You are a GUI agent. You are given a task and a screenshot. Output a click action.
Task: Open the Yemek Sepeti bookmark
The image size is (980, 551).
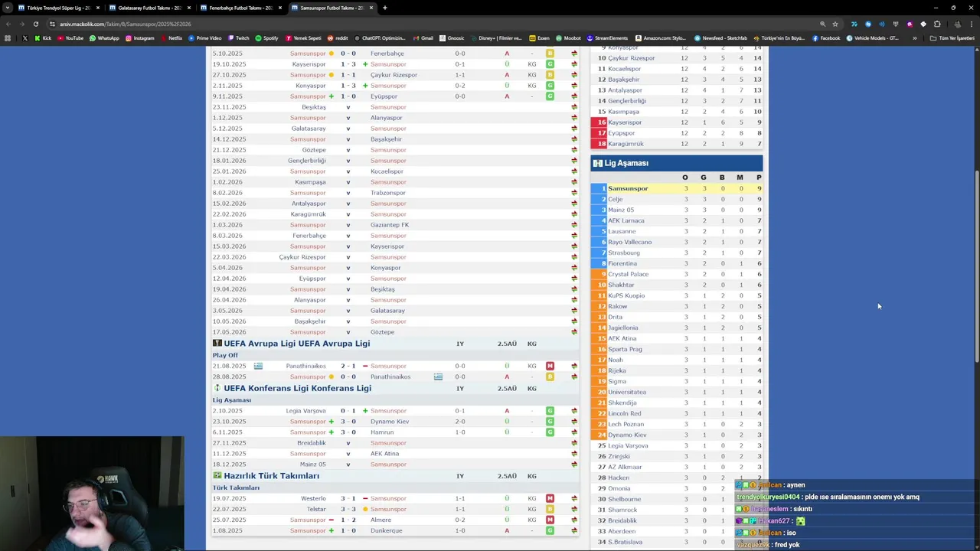303,38
